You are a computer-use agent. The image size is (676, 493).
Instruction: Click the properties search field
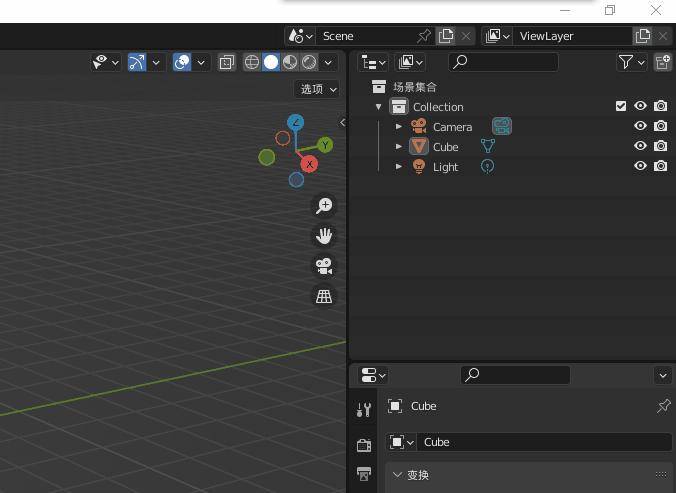(x=516, y=375)
